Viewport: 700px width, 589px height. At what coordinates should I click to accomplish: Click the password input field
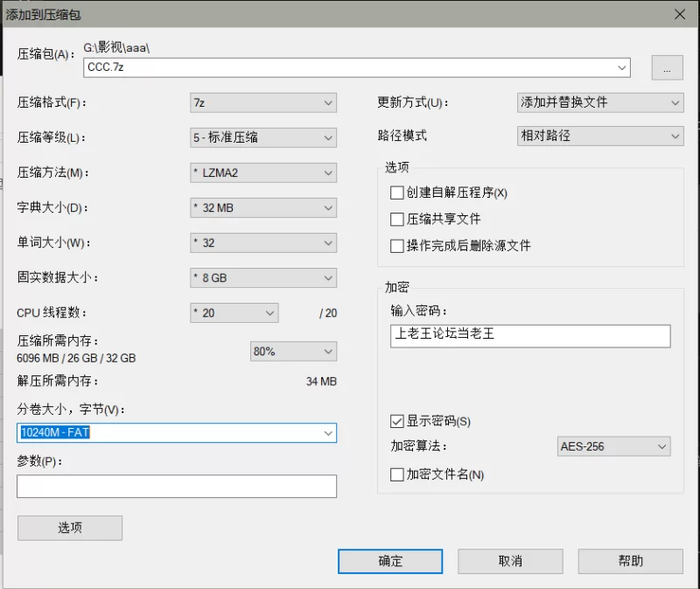click(530, 335)
